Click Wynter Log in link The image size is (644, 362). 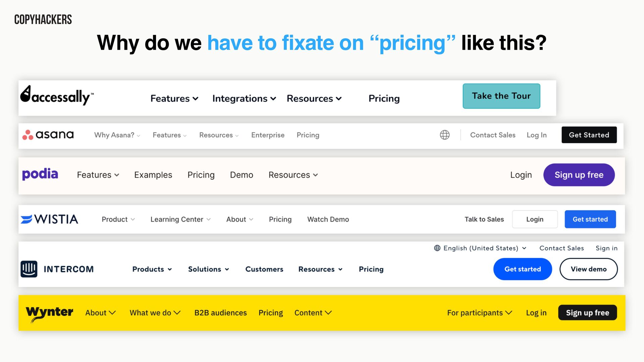coord(536,313)
